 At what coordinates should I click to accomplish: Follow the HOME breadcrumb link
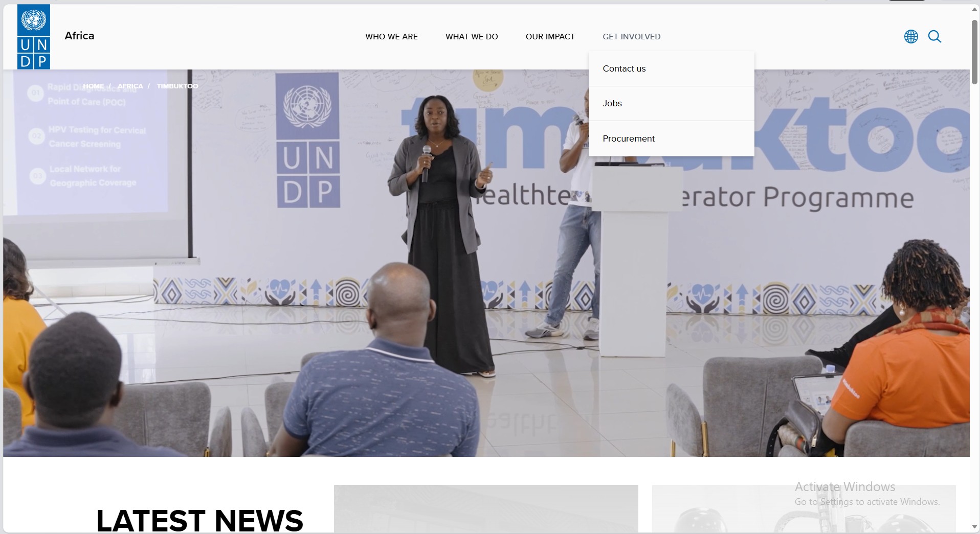(x=93, y=86)
